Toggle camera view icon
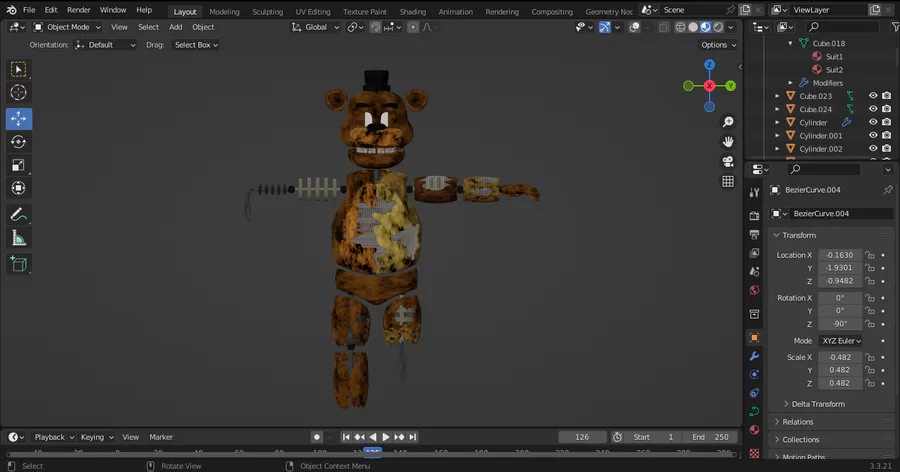This screenshot has height=472, width=900. coord(728,161)
